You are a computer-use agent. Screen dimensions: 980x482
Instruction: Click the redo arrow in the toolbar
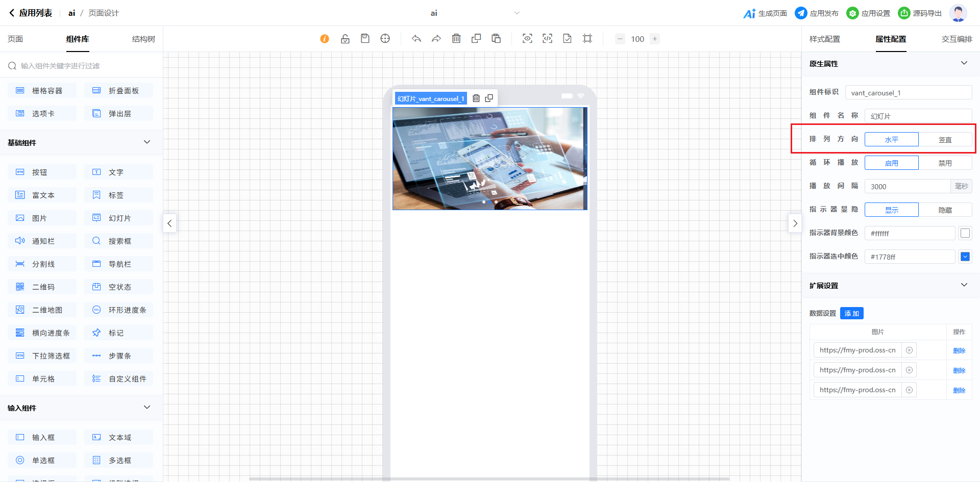[x=436, y=39]
